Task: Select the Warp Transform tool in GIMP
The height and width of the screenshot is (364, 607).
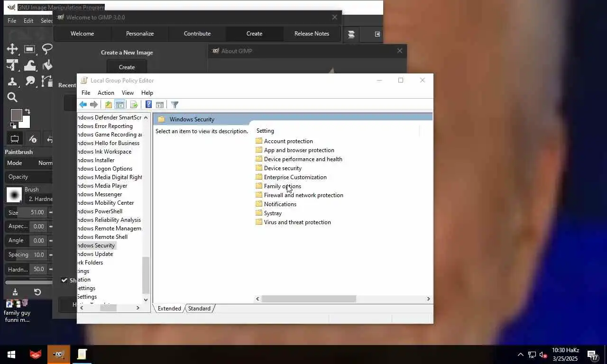Action: 29,65
